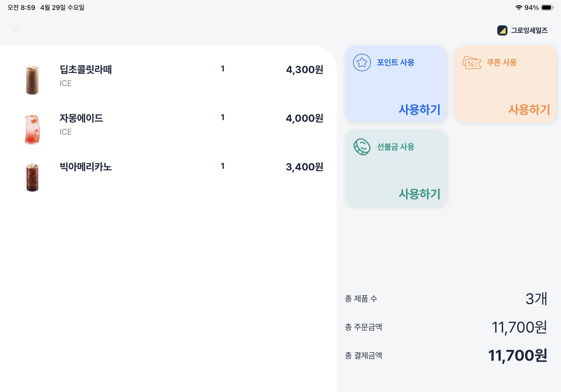Click the 4,300원 price of 딥초콜릿라떼
This screenshot has height=392, width=561.
click(305, 70)
